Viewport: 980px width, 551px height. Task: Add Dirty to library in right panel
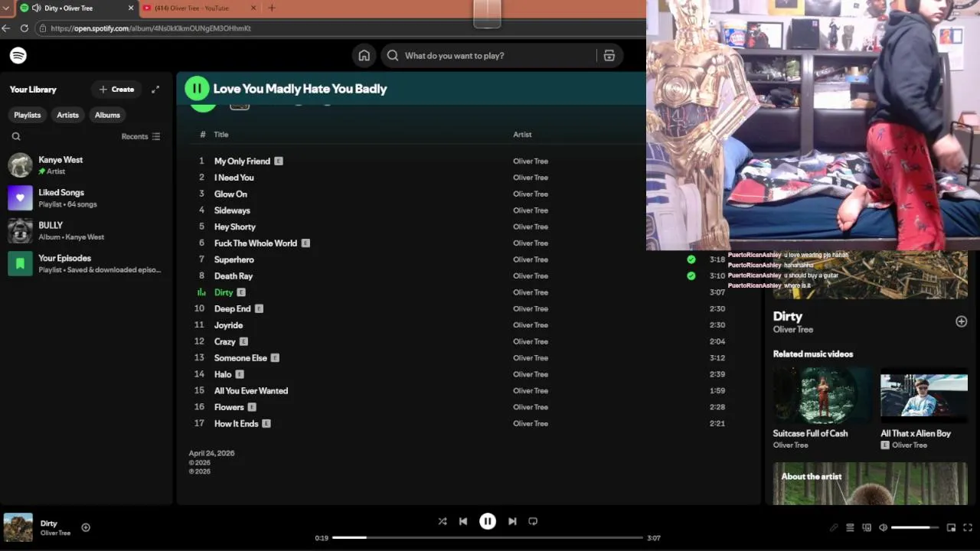[962, 321]
